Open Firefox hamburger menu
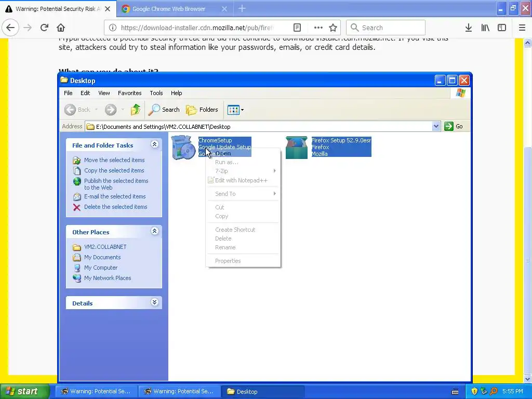Viewport: 532px width, 399px height. (522, 28)
